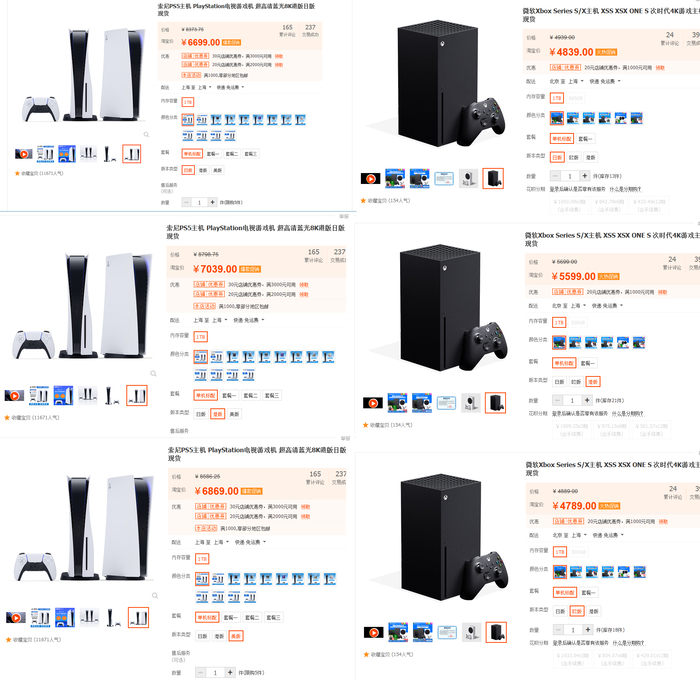Click magnifier zoom icon in ¥7039 PS5 listing
Screen dimensions: 700x700
point(153,373)
